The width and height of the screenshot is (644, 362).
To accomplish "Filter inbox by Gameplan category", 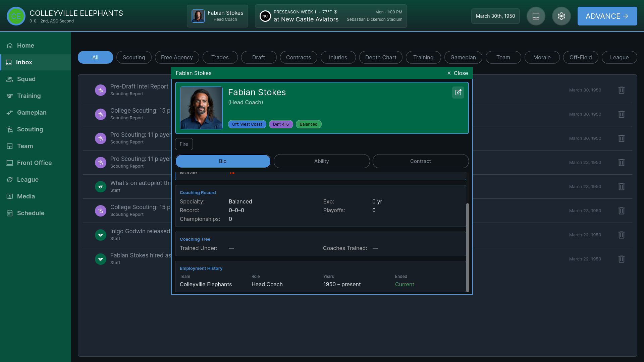I will (463, 57).
